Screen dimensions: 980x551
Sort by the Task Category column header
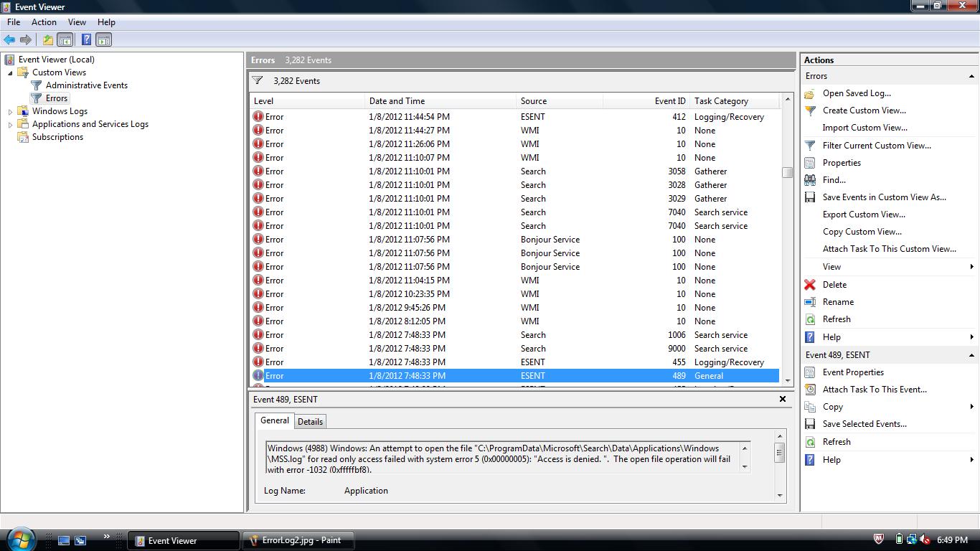[735, 101]
